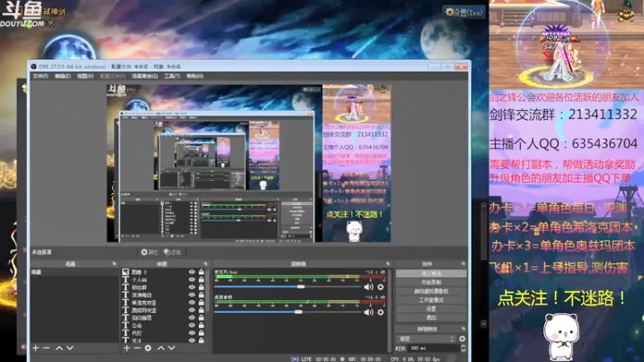Hide the 深渊每日 source with eye icon
The width and height of the screenshot is (644, 362).
coord(192,294)
